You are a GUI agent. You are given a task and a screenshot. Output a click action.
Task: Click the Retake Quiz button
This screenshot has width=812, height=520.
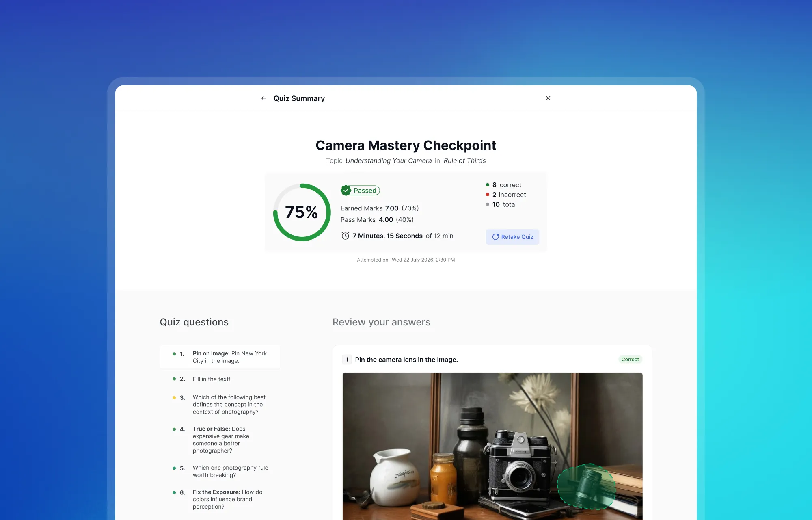[x=512, y=237]
